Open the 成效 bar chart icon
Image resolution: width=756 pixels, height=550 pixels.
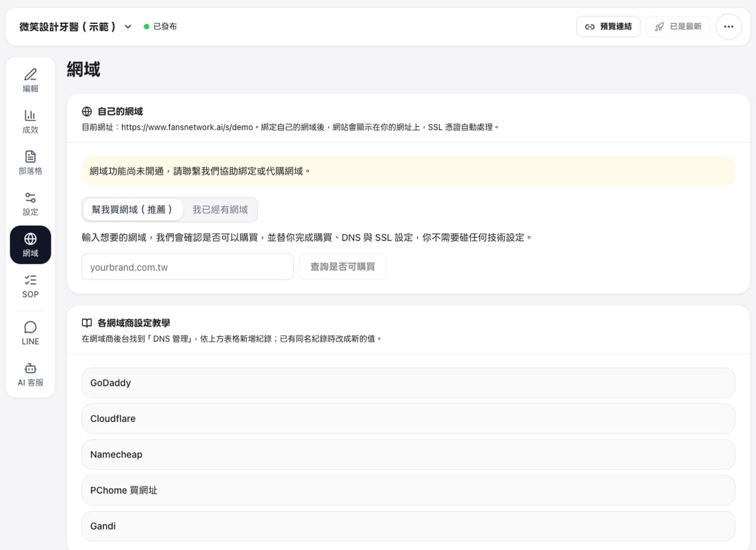pyautogui.click(x=30, y=115)
